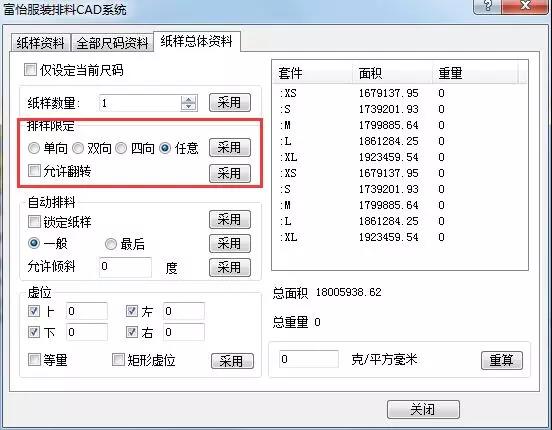Select the 双向 radio button
The width and height of the screenshot is (552, 430).
click(x=78, y=148)
